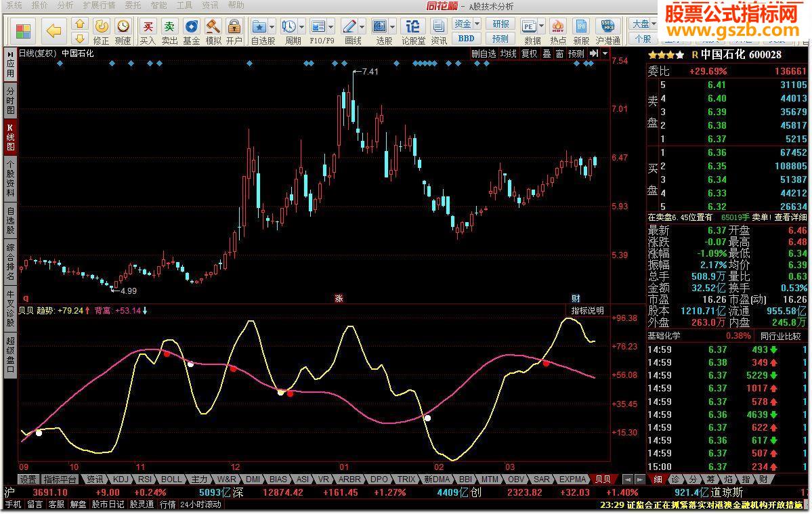The height and width of the screenshot is (514, 812).
Task: Open the 扩展行情 menu
Action: [x=99, y=5]
